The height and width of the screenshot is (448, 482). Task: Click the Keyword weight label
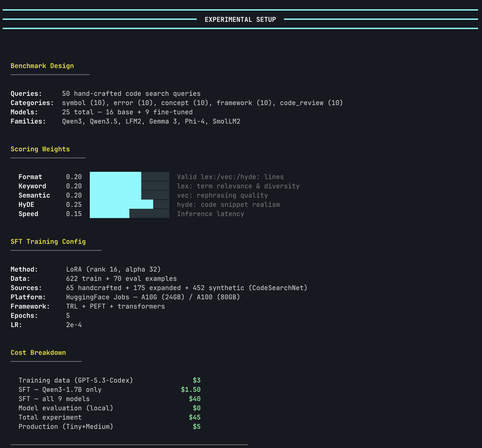pyautogui.click(x=32, y=186)
